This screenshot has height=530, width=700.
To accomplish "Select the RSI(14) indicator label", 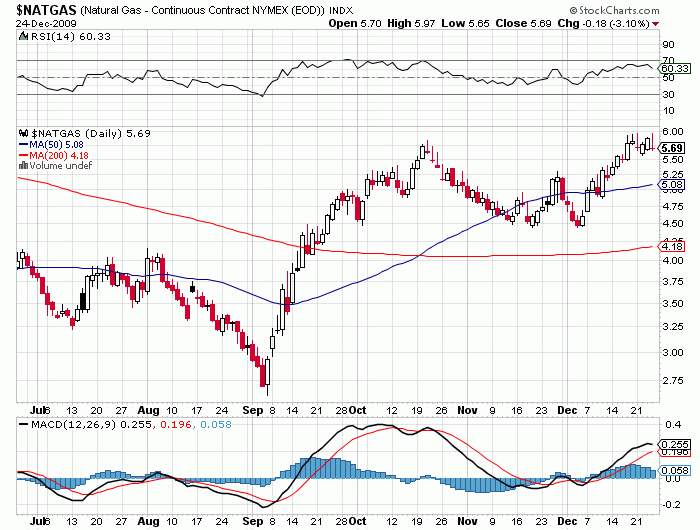I will coord(46,38).
